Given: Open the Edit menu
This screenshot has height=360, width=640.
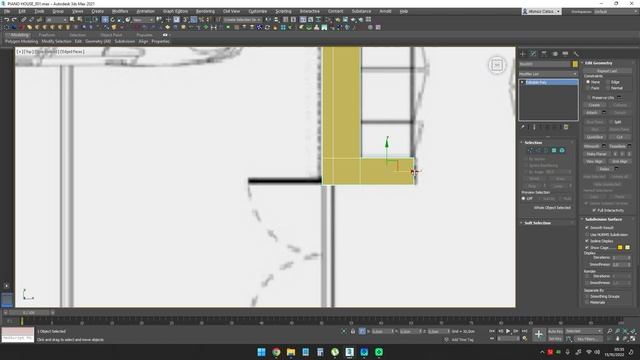Looking at the screenshot, I should pyautogui.click(x=22, y=11).
